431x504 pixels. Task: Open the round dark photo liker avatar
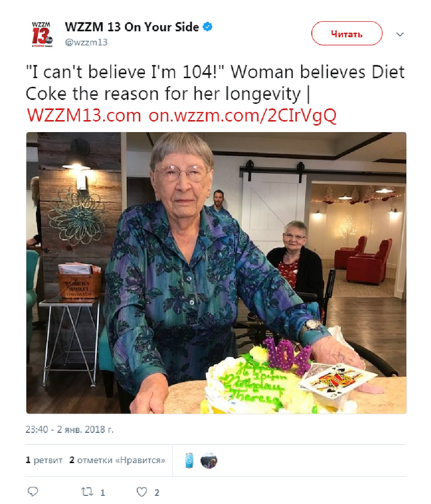(209, 459)
